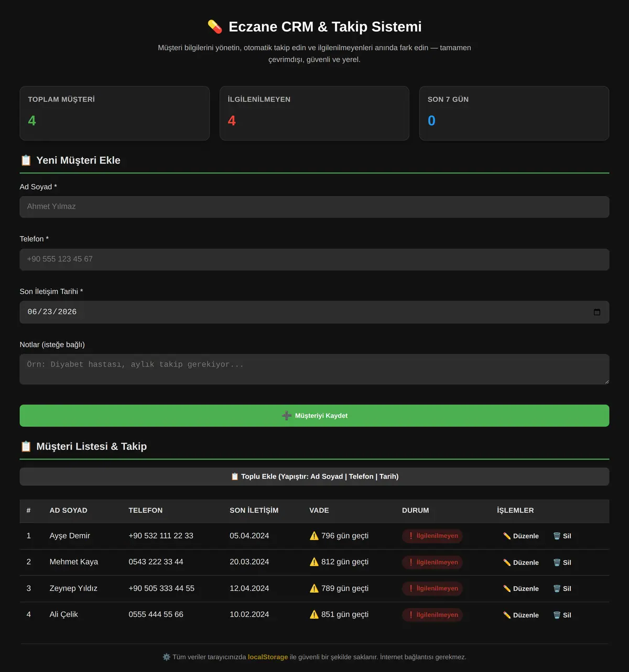Click the Toplam Müşteri stat card
Image resolution: width=629 pixels, height=672 pixels.
click(x=115, y=113)
